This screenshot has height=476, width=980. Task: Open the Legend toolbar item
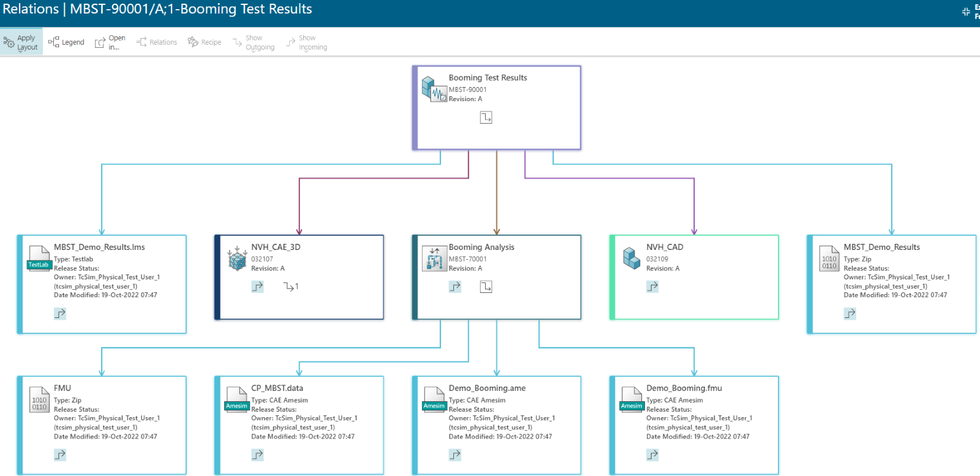[66, 42]
